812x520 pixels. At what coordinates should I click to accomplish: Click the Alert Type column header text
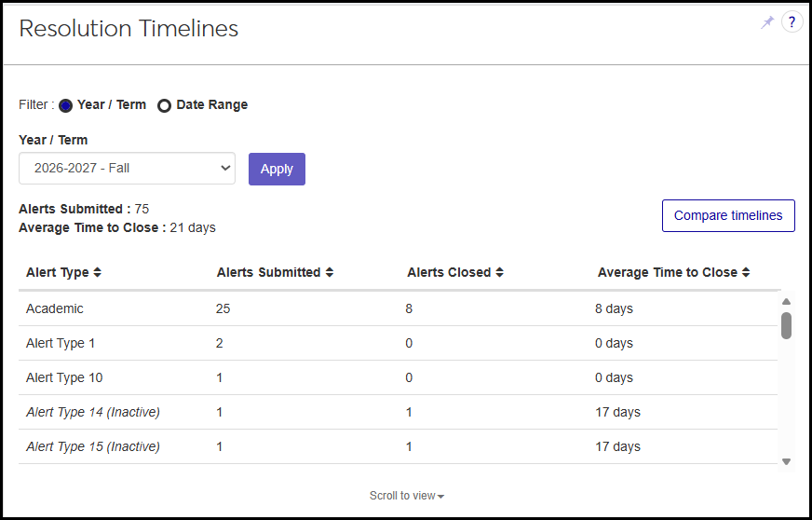point(58,272)
